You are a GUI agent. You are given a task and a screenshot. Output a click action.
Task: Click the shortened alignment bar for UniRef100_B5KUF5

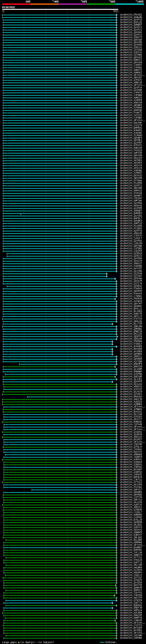[x=68, y=364]
